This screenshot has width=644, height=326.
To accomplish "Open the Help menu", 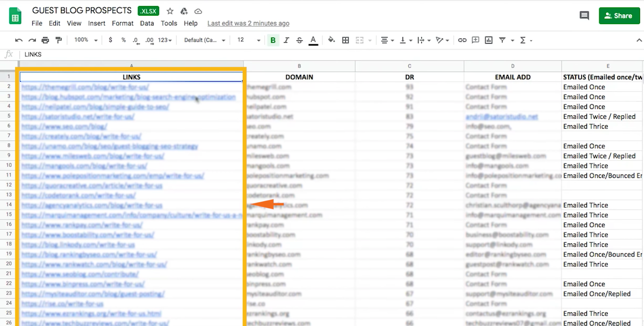I will [x=191, y=23].
